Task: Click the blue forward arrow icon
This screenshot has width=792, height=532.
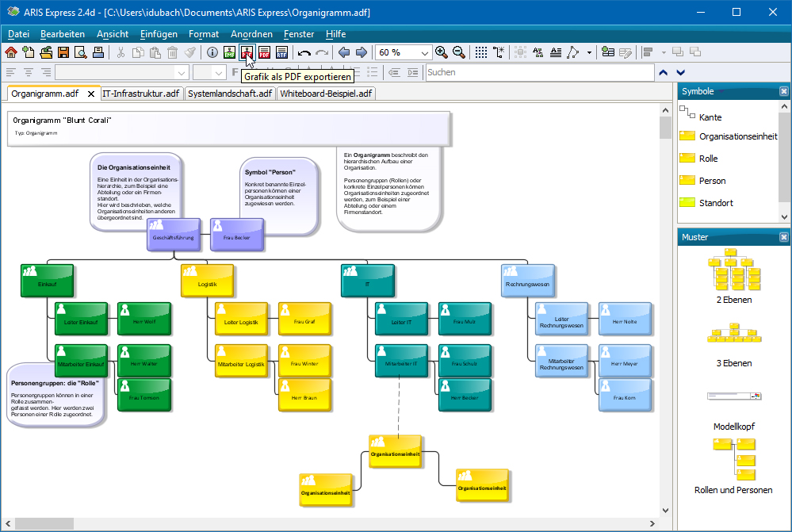Action: [x=362, y=52]
